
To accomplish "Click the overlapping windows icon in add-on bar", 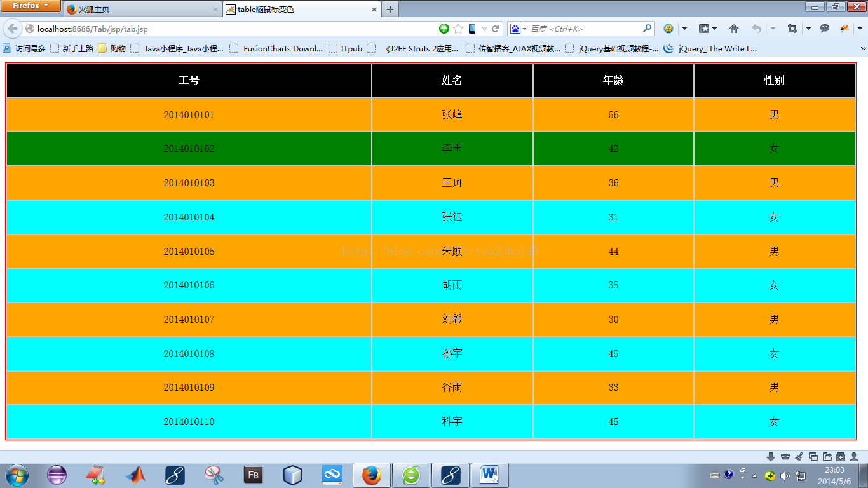I will 813,457.
